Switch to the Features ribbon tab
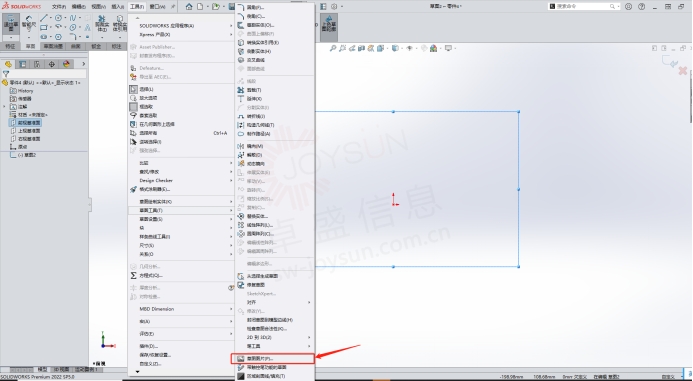The height and width of the screenshot is (381, 693). (x=10, y=46)
